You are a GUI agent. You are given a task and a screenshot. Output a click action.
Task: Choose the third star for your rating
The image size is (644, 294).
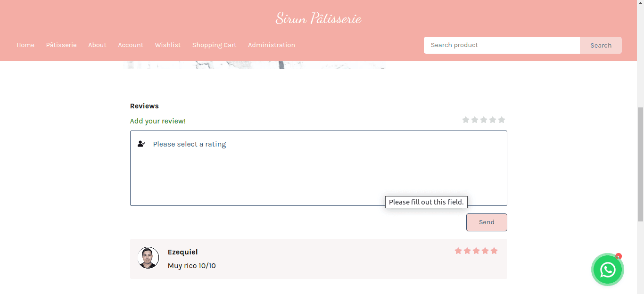click(x=484, y=120)
